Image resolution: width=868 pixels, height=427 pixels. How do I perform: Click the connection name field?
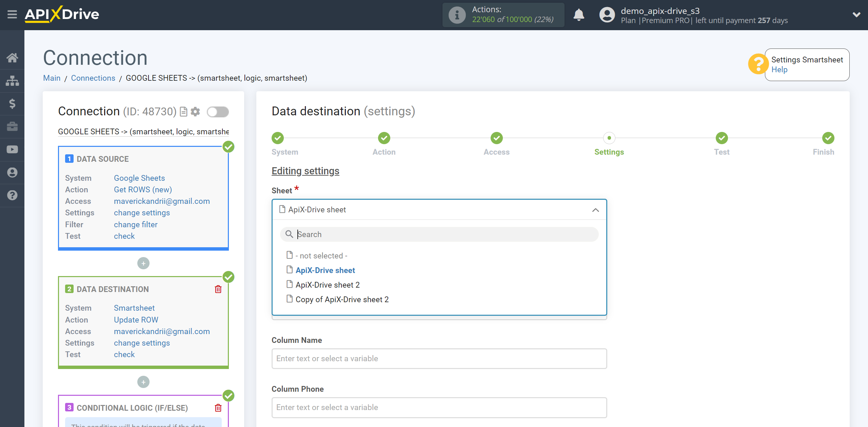(x=143, y=132)
